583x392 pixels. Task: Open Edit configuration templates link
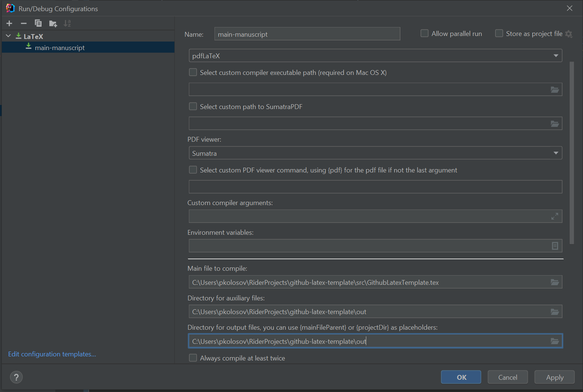(52, 354)
